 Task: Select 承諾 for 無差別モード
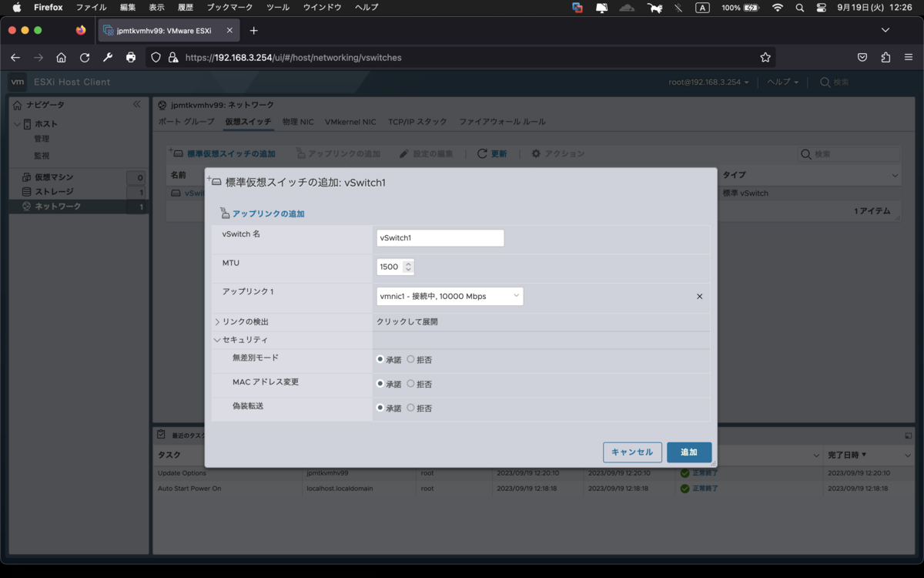click(380, 359)
